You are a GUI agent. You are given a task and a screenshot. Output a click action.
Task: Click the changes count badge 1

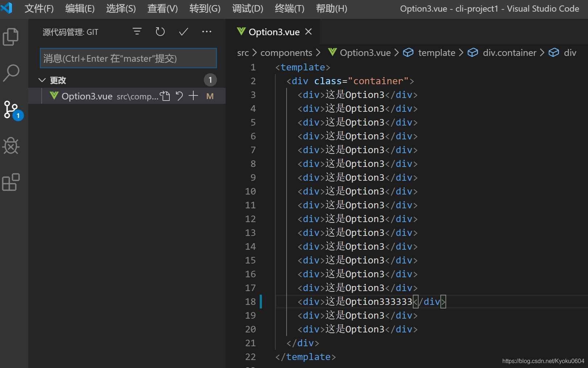tap(210, 80)
